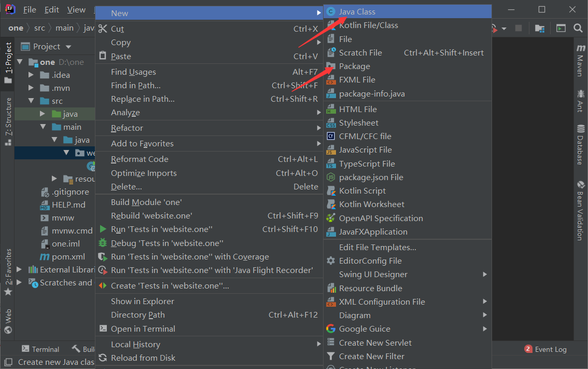588x369 pixels.
Task: Click the Reload from Disk icon
Action: click(x=103, y=358)
